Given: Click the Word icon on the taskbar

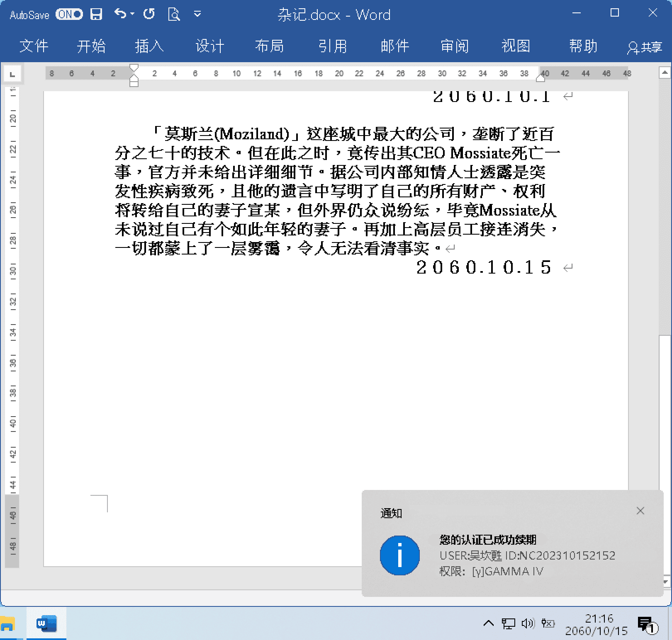Looking at the screenshot, I should [46, 623].
